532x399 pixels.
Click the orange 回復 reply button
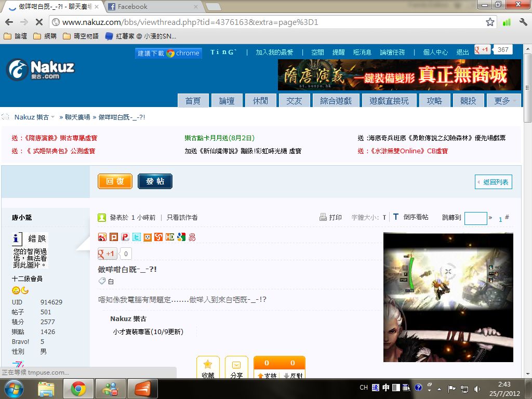115,181
